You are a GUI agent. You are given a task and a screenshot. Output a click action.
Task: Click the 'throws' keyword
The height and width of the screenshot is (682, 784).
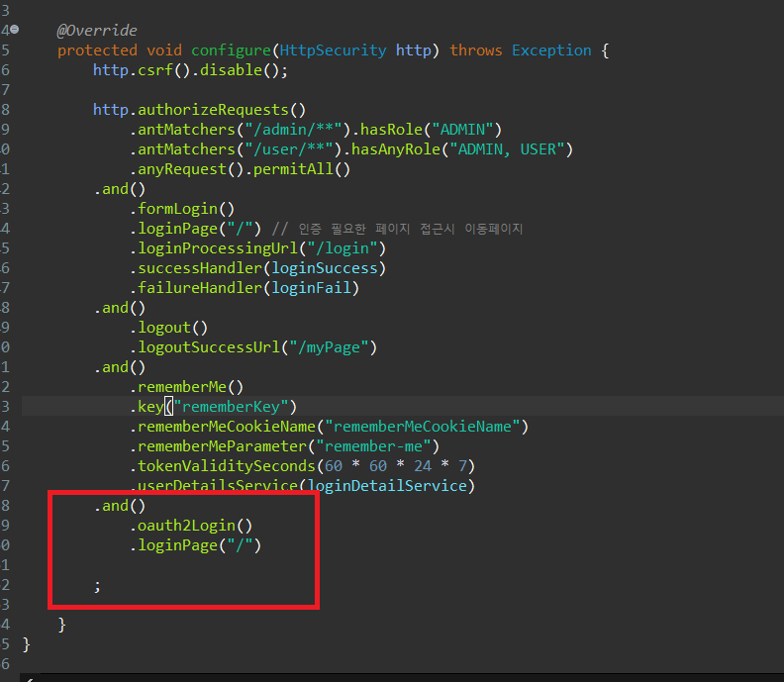point(475,50)
